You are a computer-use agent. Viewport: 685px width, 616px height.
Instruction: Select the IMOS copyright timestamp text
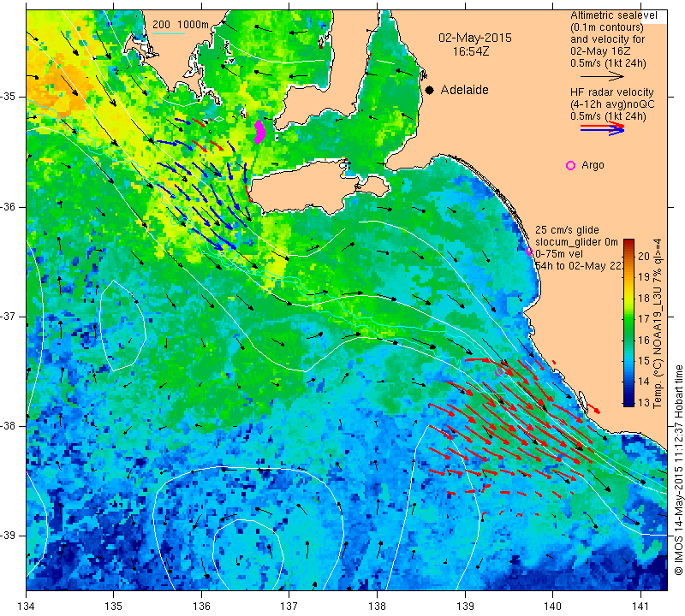[678, 471]
